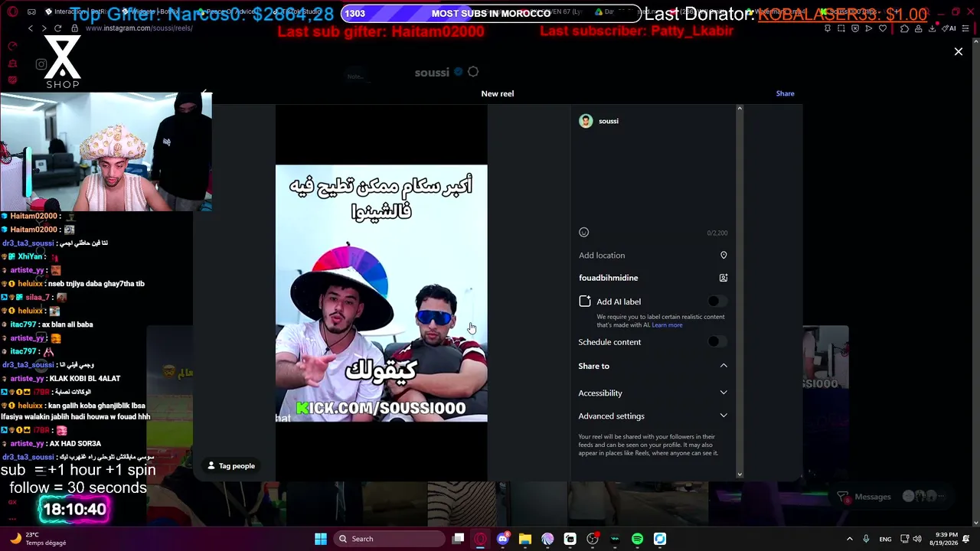Show hidden system tray icons
This screenshot has width=980, height=551.
point(849,539)
